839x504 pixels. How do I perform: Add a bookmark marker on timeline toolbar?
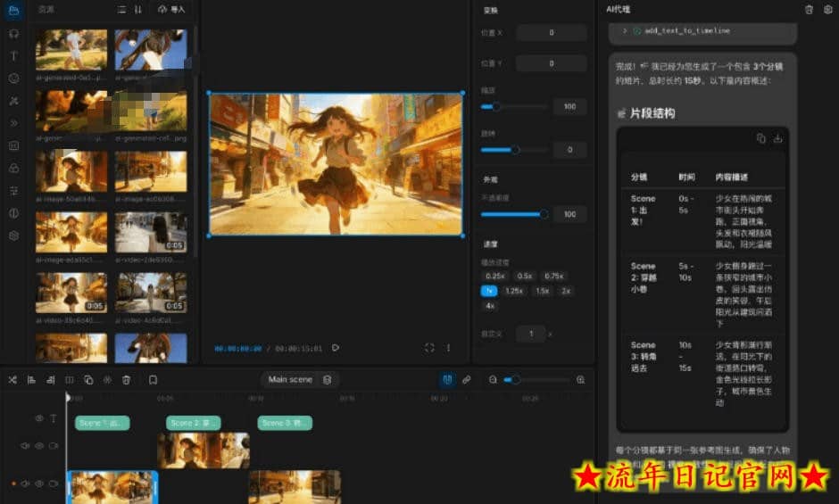coord(153,380)
